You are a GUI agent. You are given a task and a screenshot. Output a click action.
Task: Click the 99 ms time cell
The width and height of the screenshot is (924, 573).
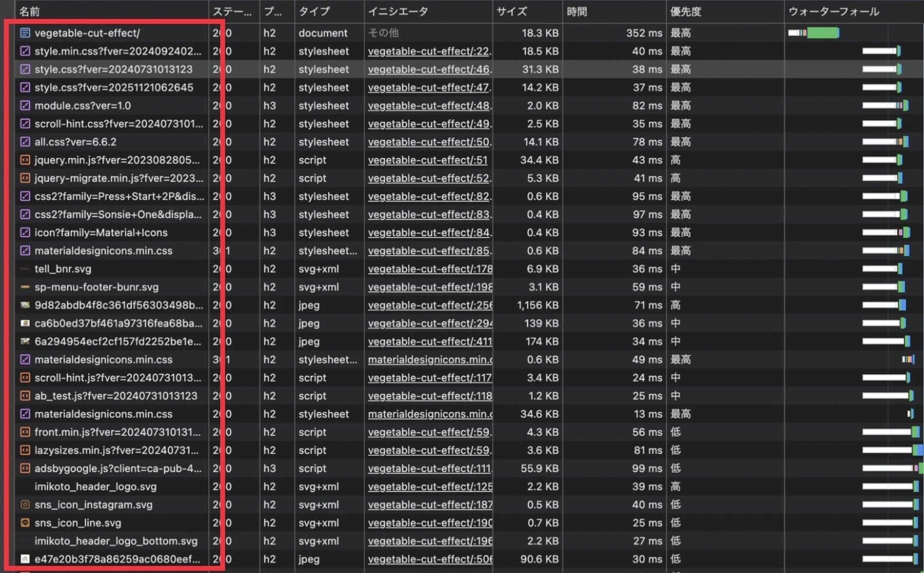click(647, 468)
